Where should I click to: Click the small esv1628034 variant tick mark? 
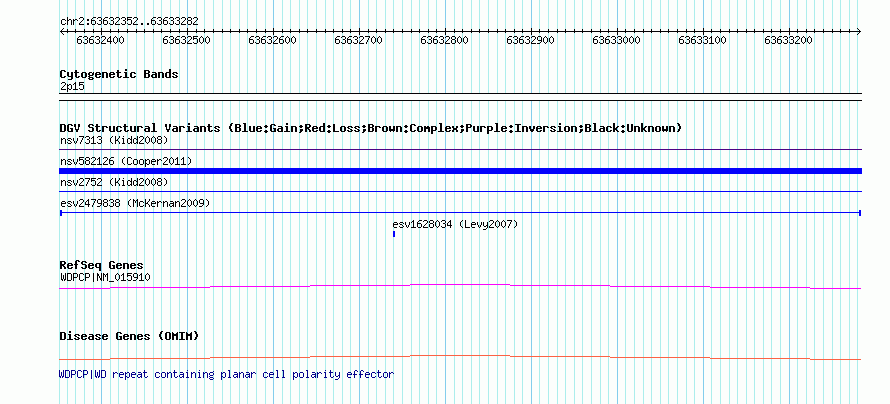[394, 234]
